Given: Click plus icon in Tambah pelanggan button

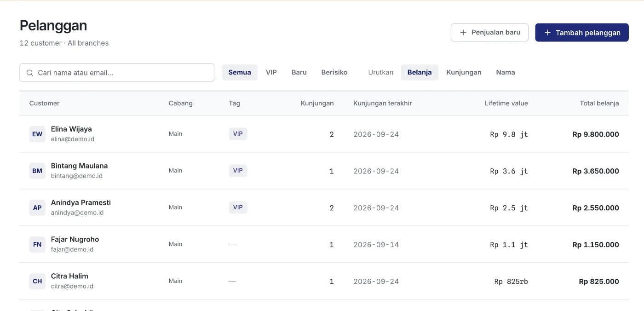Looking at the screenshot, I should pos(547,33).
